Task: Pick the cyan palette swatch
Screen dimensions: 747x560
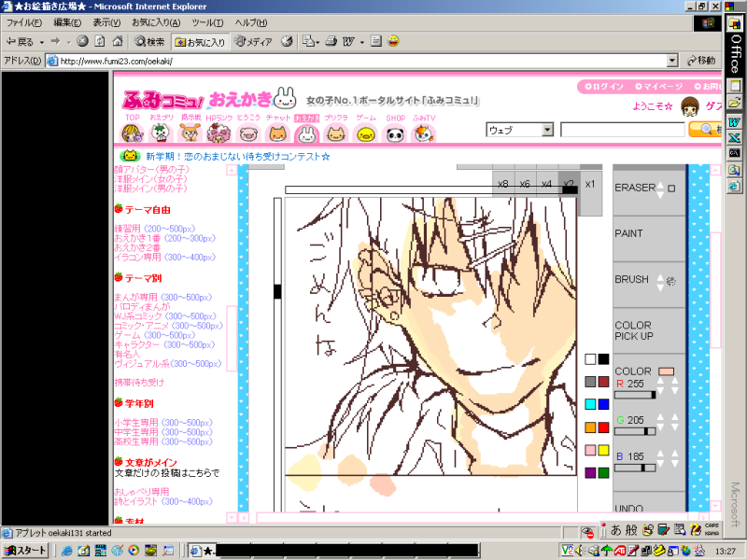Action: point(590,404)
